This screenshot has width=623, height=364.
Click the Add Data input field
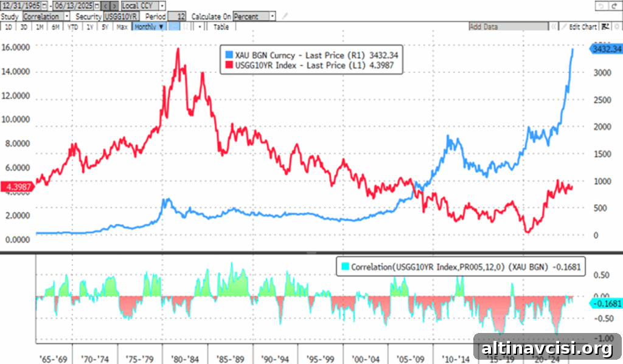508,27
